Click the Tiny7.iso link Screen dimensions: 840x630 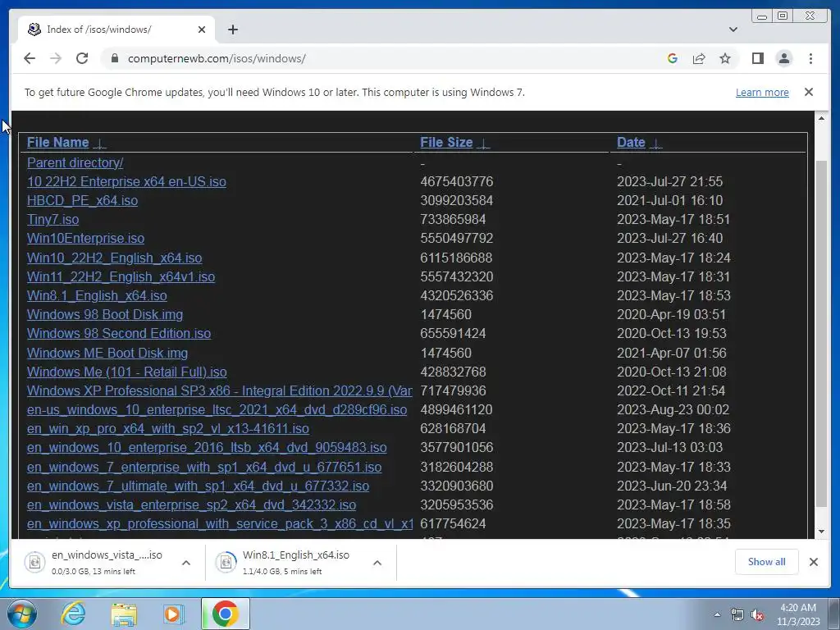coord(52,220)
